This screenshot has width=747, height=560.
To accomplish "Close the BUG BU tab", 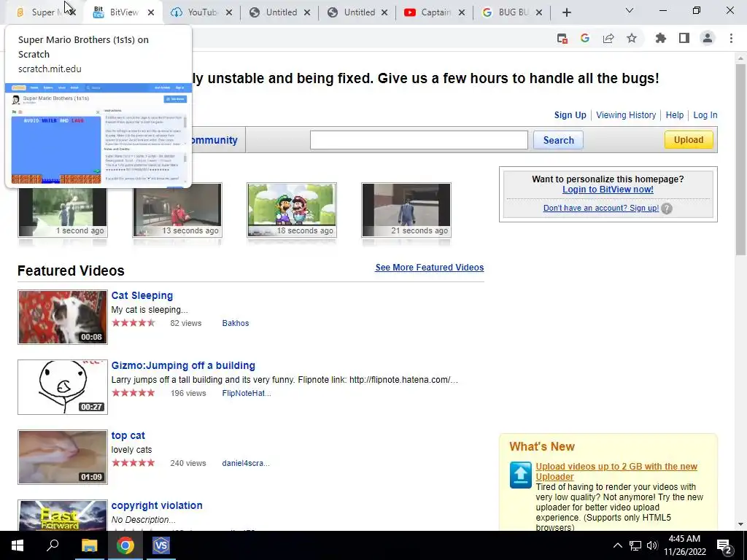I will [539, 12].
